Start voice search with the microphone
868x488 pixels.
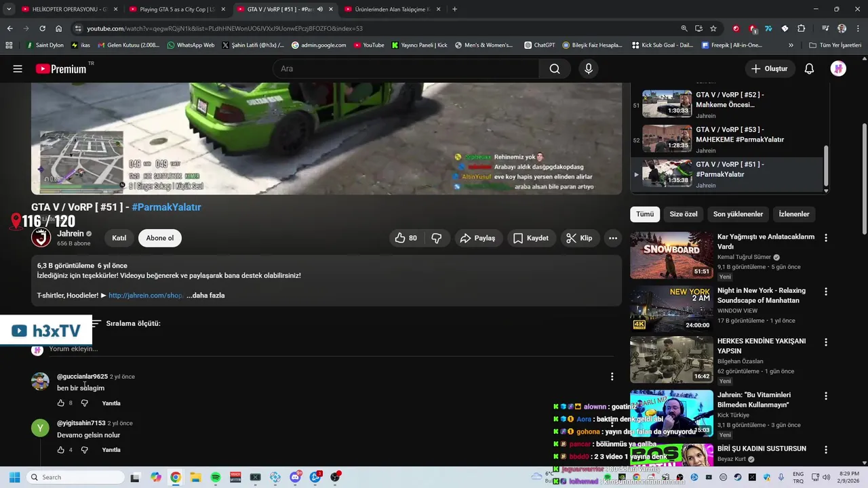pyautogui.click(x=589, y=68)
